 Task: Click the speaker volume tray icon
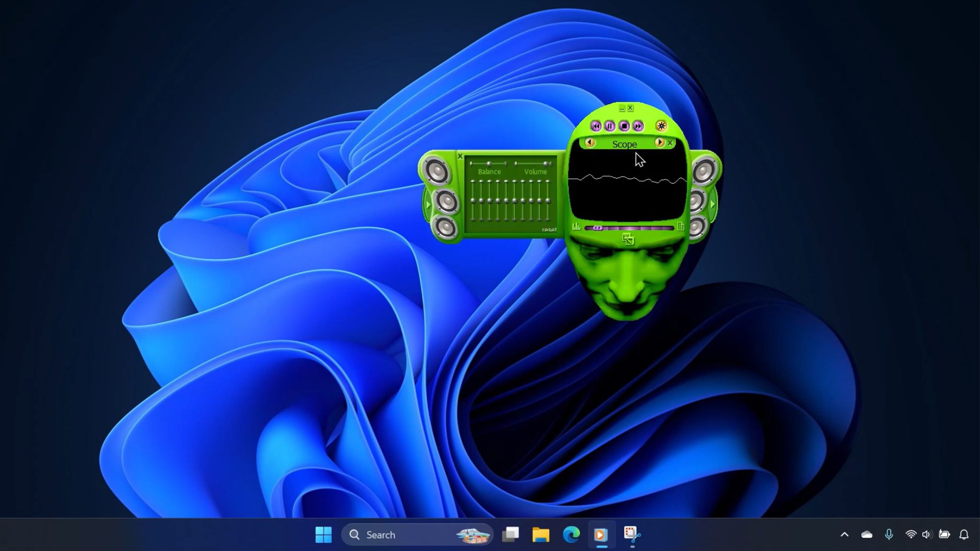927,535
